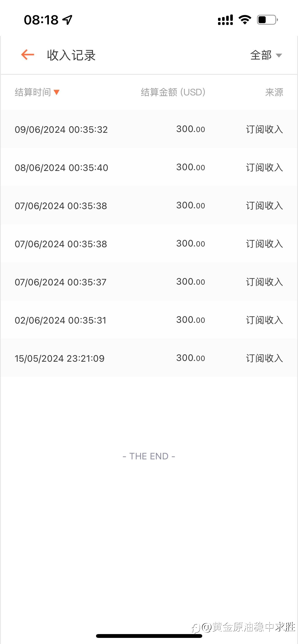Tap the home indicator bar at bottom
The height and width of the screenshot is (644, 298).
[x=149, y=636]
